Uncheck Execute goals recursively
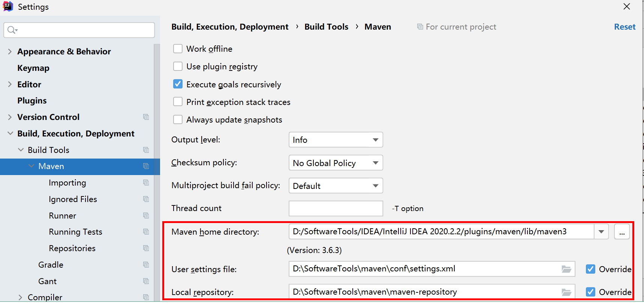 (178, 84)
